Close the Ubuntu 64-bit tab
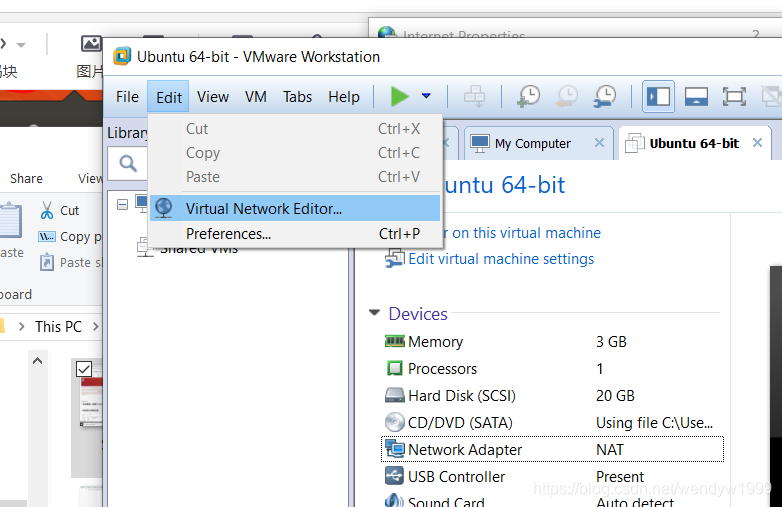782x507 pixels. [757, 143]
